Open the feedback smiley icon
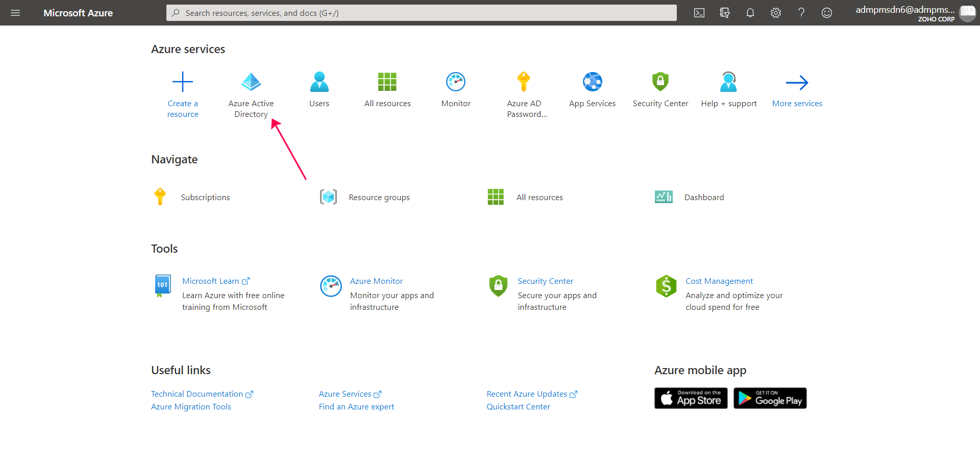Screen dimensions: 980x463 [827, 13]
